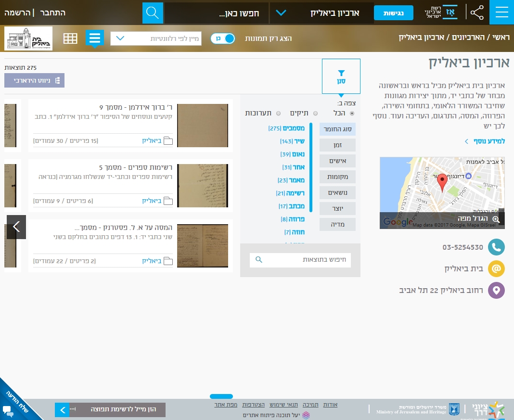Filter by שיר (143)
Screen dimensions: 514x420
[x=293, y=141]
